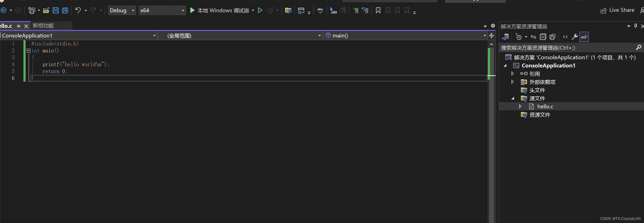
Task: Toggle a bookmark on the current line
Action: [378, 10]
